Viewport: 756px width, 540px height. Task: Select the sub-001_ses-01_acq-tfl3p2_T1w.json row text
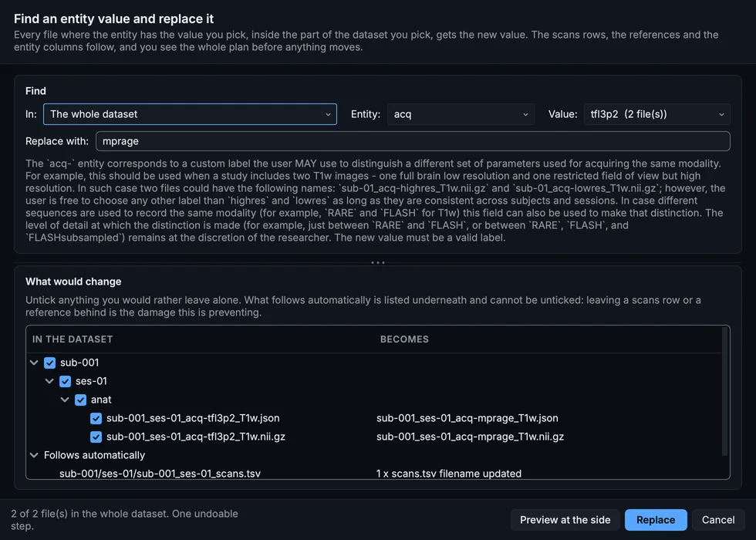click(x=193, y=418)
